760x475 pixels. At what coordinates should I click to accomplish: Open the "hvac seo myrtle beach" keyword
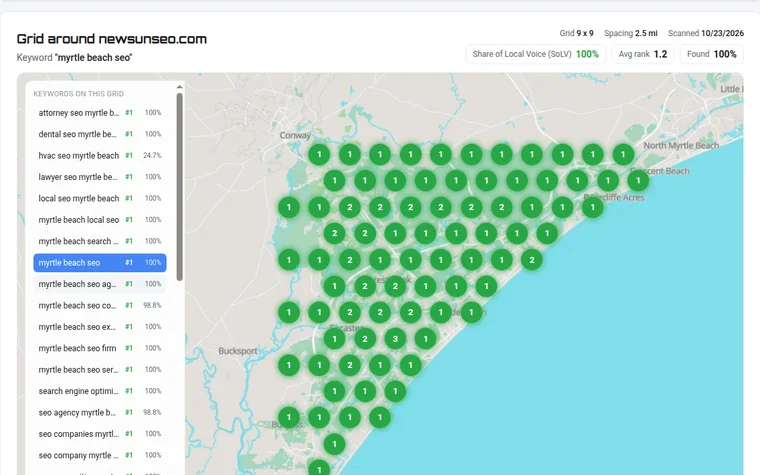(x=100, y=156)
